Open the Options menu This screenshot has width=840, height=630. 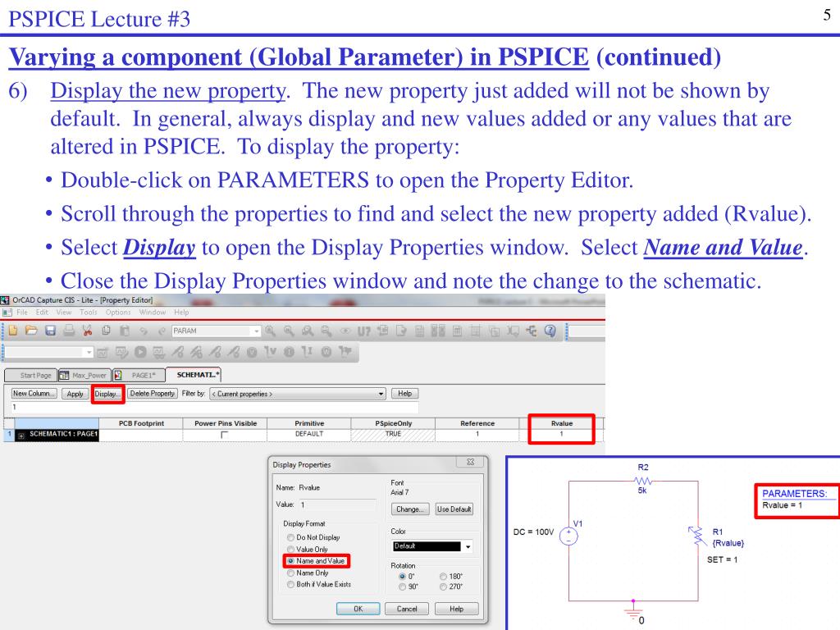tap(118, 313)
